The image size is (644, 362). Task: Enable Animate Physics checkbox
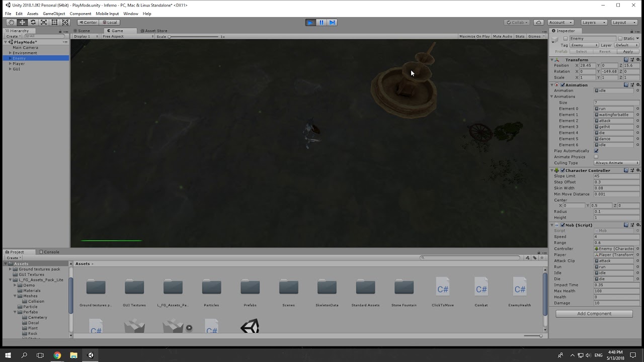(596, 157)
